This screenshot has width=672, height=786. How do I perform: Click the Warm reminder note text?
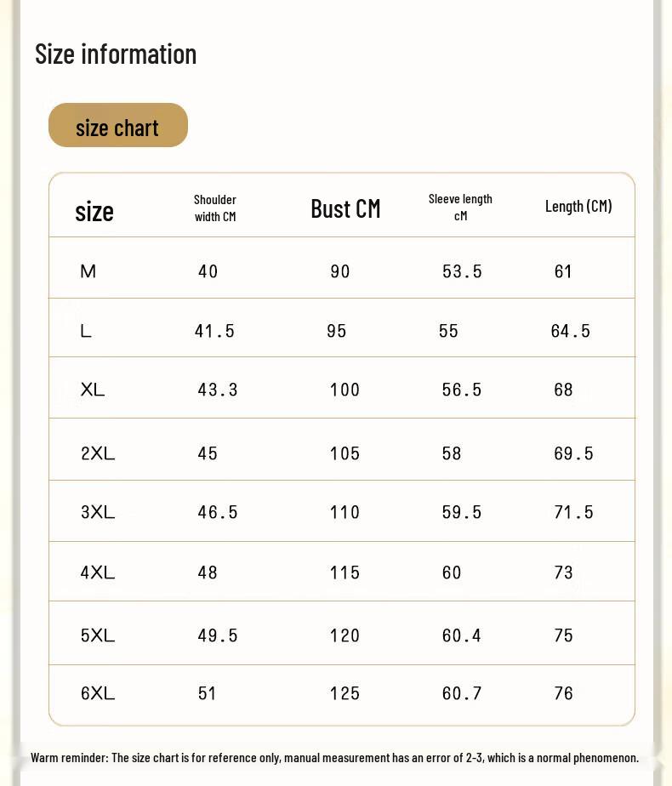[334, 758]
